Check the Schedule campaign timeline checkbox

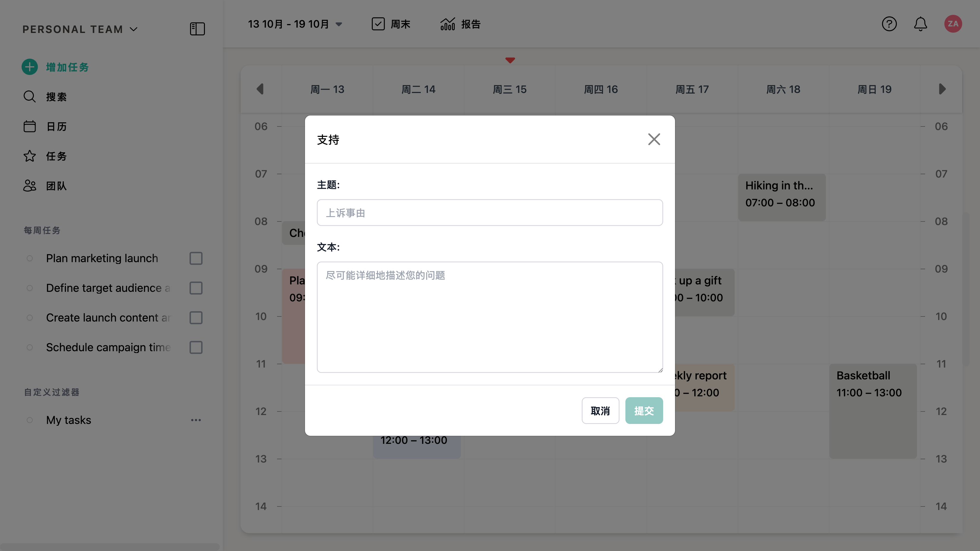tap(196, 347)
